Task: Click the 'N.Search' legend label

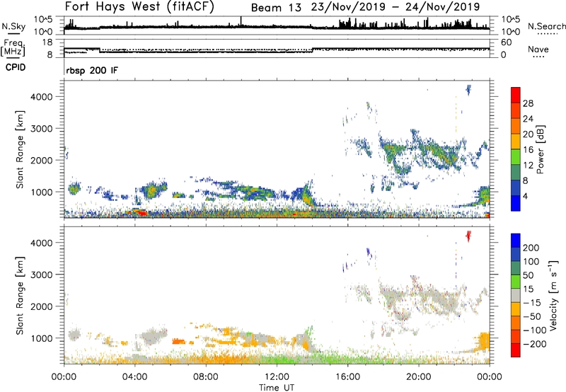Action: 546,26
